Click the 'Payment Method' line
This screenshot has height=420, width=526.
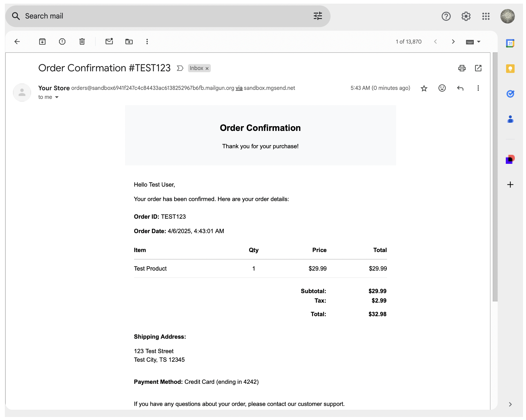point(196,382)
